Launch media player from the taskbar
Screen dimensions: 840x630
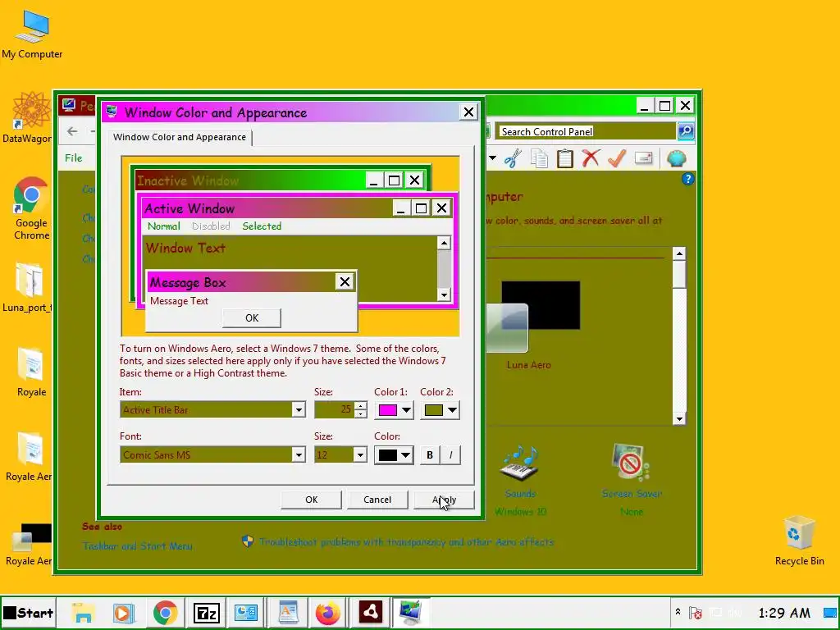(124, 612)
